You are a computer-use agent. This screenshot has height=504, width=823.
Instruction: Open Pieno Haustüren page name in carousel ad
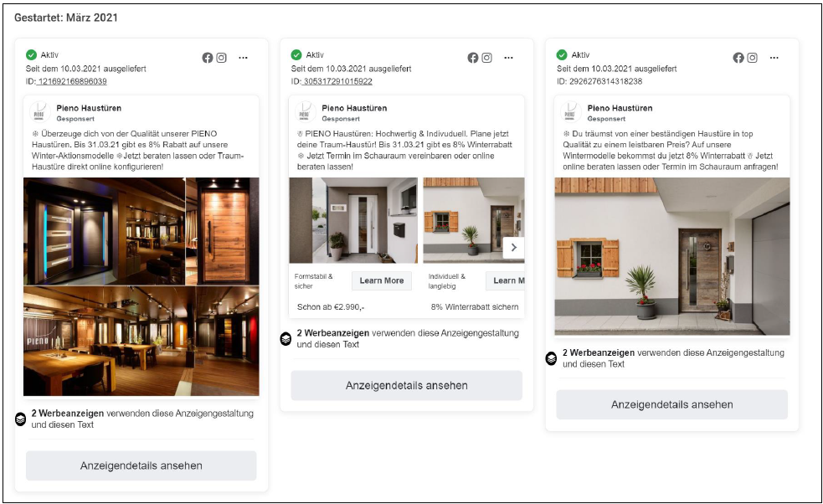pyautogui.click(x=354, y=108)
